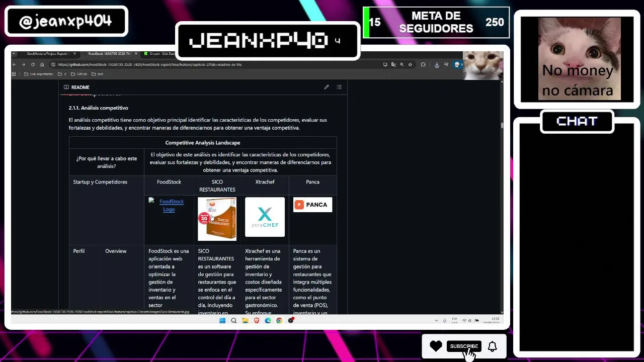Screen dimensions: 644x362
Task: Open the tab search dropdown arrow
Action: pos(14,53)
